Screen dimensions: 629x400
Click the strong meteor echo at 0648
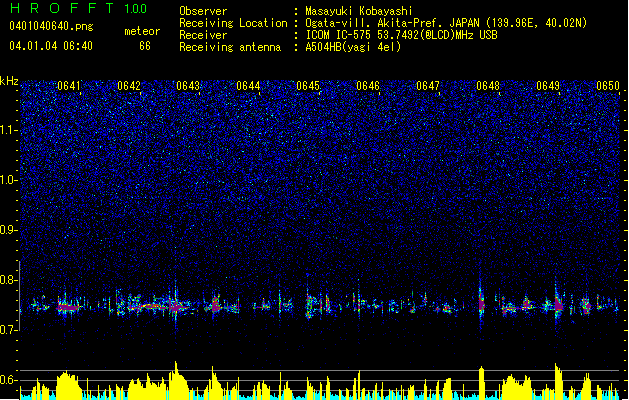481,301
